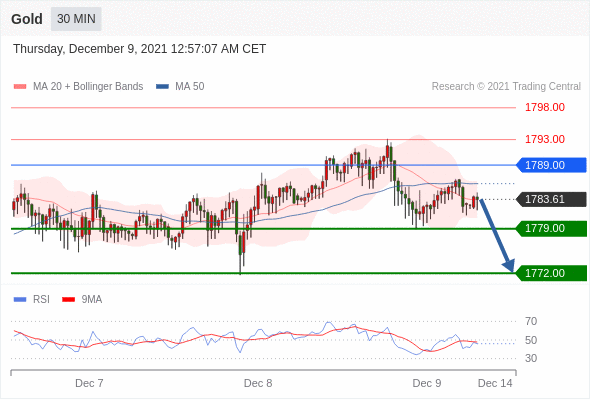
Task: Click the blue 1789.00 pivot price tag
Action: click(551, 165)
